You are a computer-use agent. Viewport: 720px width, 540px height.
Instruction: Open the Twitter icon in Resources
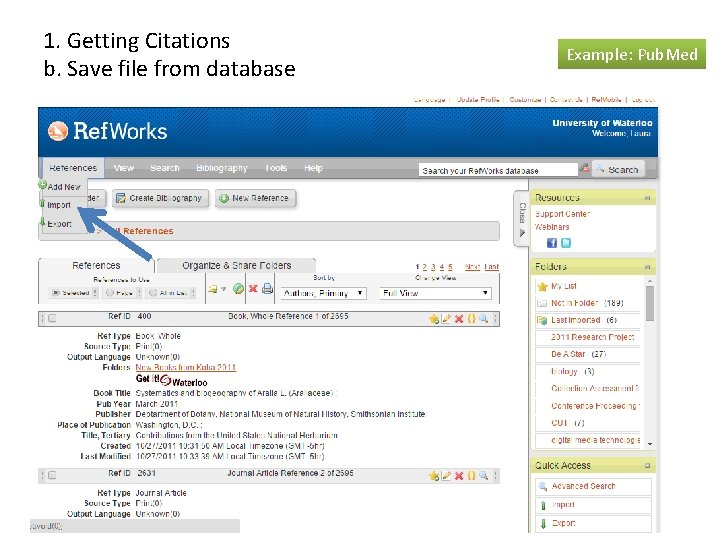tap(566, 243)
